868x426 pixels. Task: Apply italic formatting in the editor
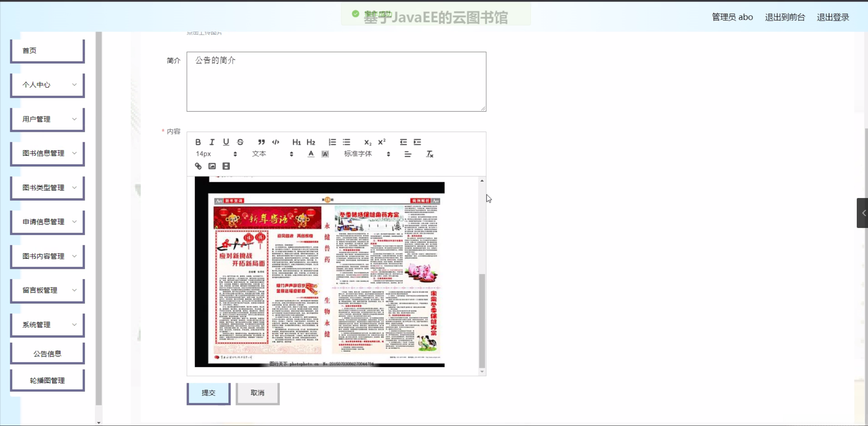(212, 142)
